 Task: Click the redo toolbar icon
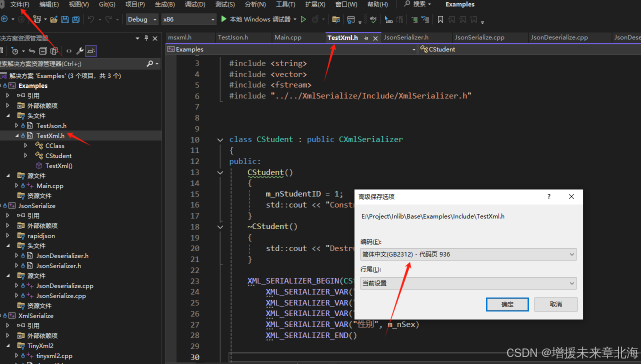tap(108, 19)
